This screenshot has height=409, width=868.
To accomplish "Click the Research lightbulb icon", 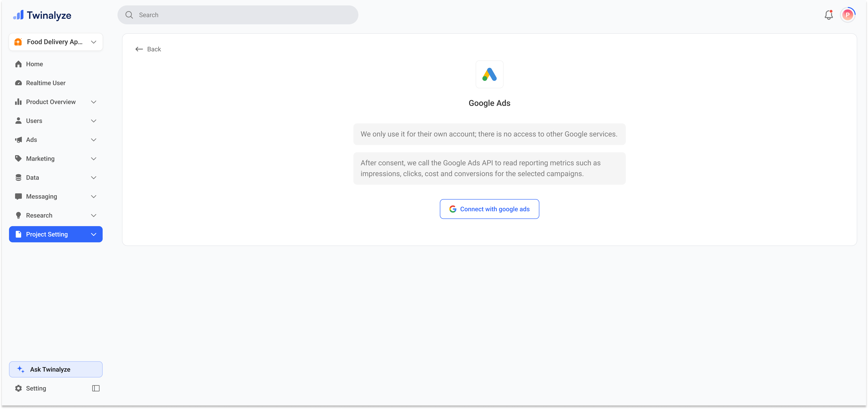I will tap(19, 215).
